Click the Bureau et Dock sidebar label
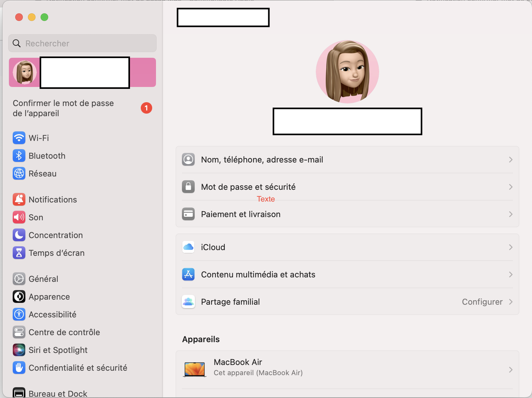Screen dimensions: 532x398 click(58, 394)
